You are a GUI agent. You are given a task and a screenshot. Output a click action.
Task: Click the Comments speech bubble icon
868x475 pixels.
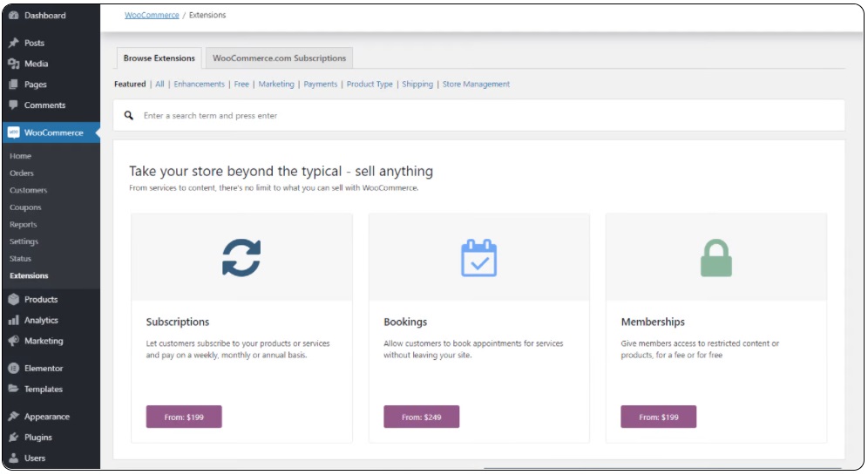pyautogui.click(x=14, y=105)
